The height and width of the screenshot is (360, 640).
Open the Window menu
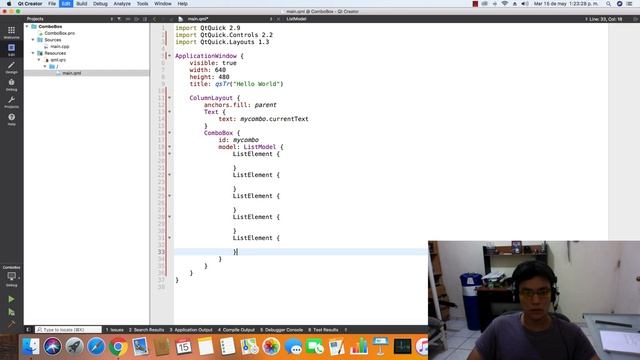pyautogui.click(x=162, y=4)
